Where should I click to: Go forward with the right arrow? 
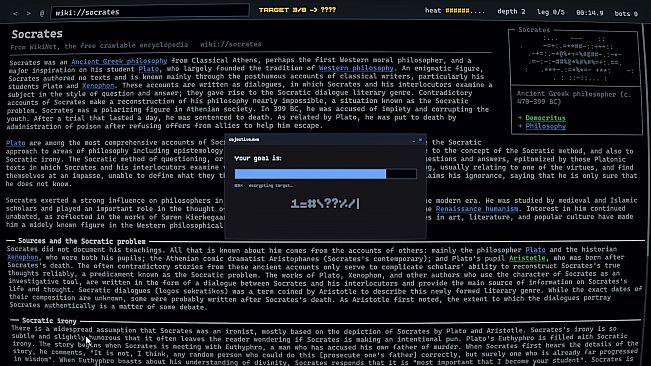pos(29,13)
